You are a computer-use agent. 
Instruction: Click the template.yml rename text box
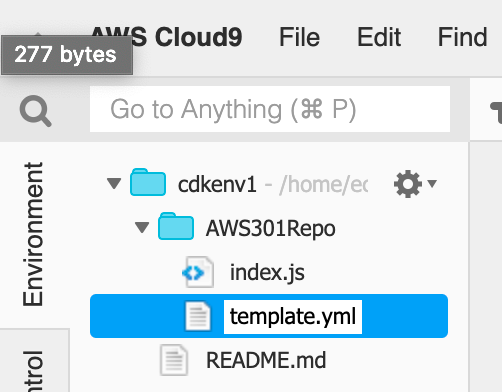[x=293, y=316]
